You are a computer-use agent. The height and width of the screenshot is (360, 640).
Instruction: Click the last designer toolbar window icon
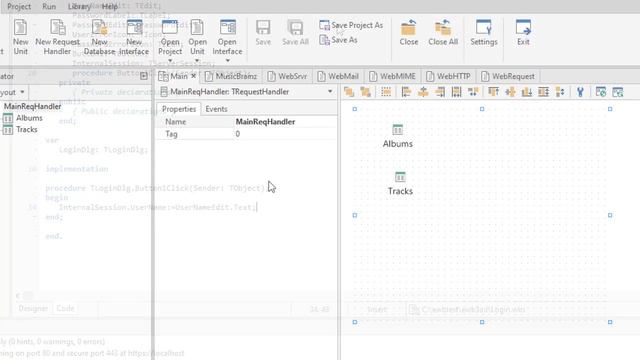[x=618, y=92]
